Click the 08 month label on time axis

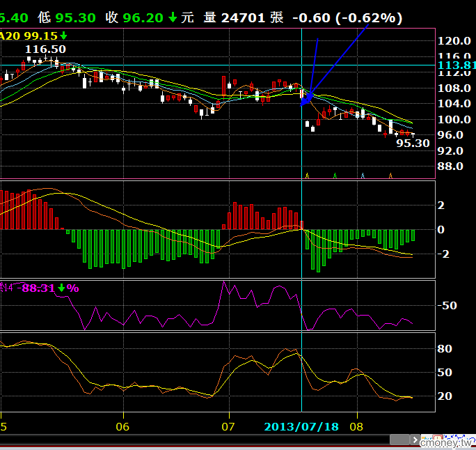(x=356, y=426)
